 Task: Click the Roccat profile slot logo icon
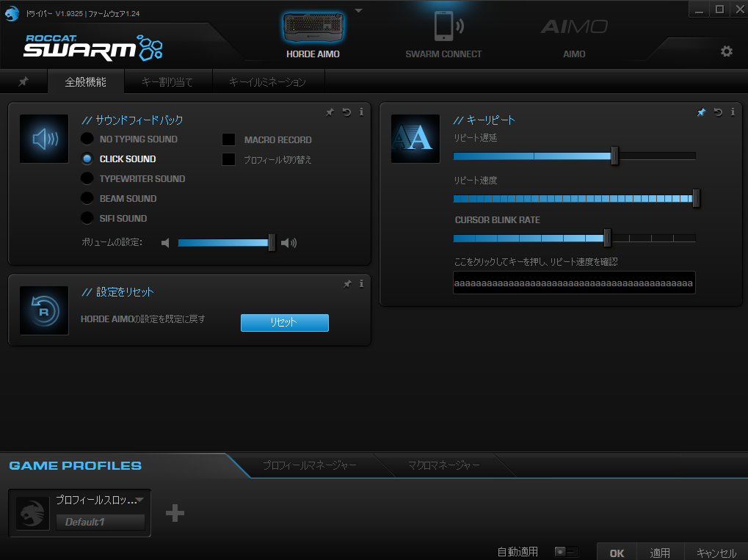click(32, 513)
